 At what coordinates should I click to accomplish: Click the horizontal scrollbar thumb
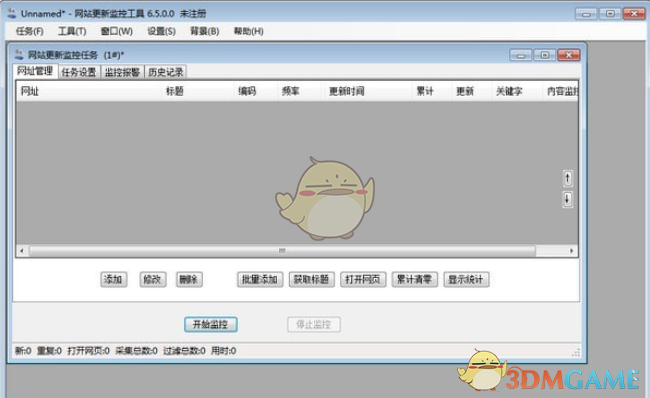tap(282, 250)
